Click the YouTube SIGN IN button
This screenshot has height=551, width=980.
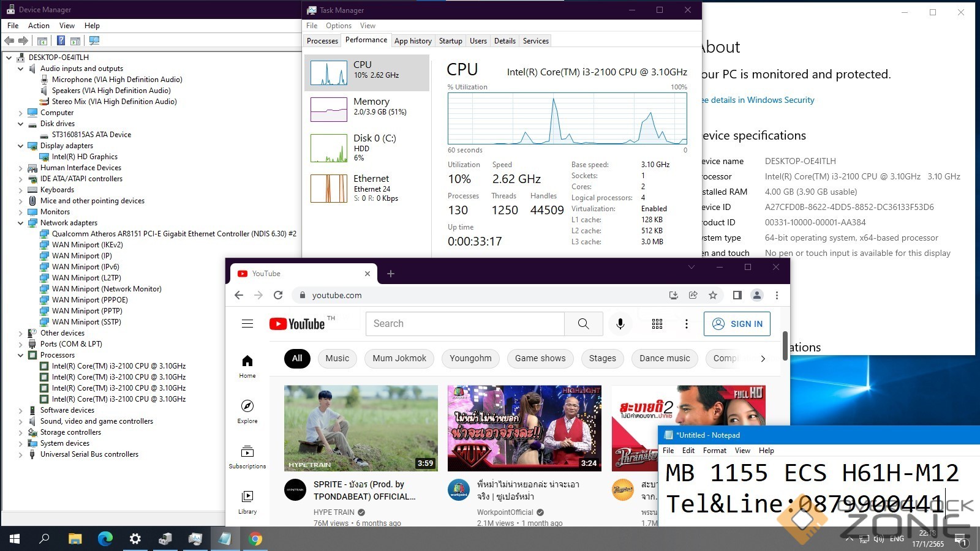click(737, 324)
